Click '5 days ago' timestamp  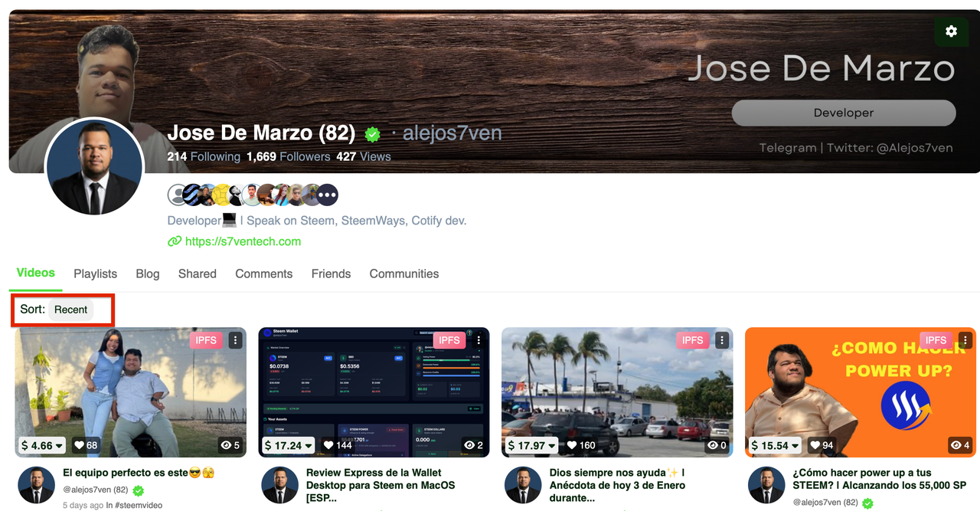[83, 506]
